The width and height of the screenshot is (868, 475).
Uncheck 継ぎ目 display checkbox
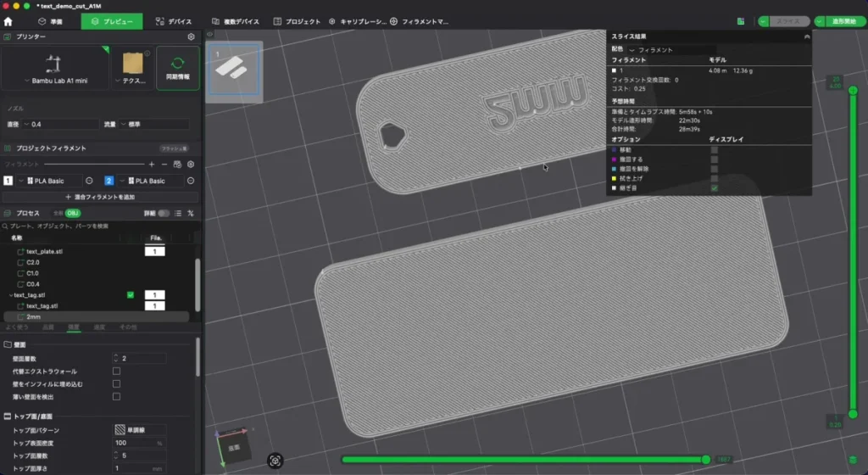(714, 188)
